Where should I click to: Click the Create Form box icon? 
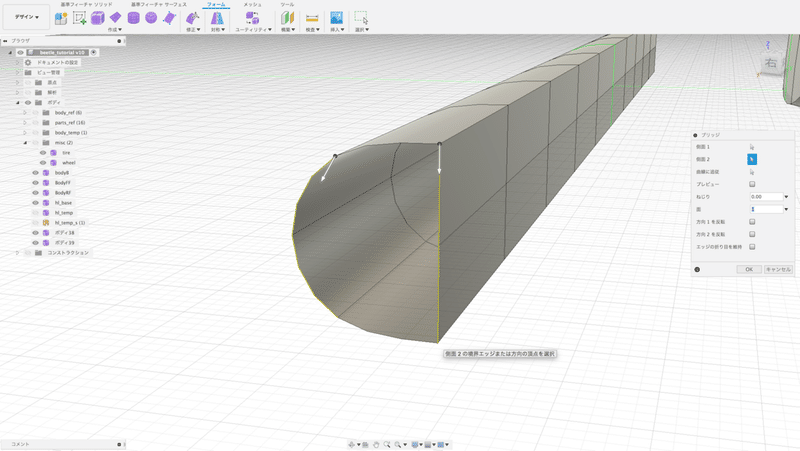(61, 18)
